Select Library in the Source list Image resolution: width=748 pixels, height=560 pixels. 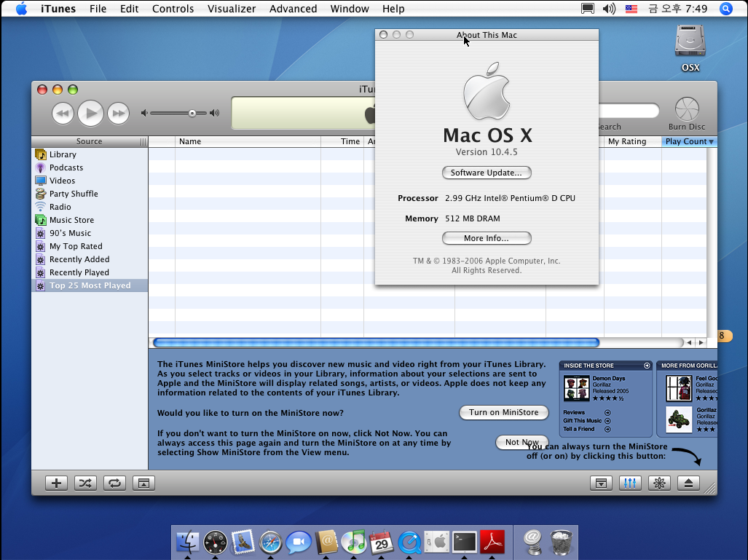click(x=90, y=154)
